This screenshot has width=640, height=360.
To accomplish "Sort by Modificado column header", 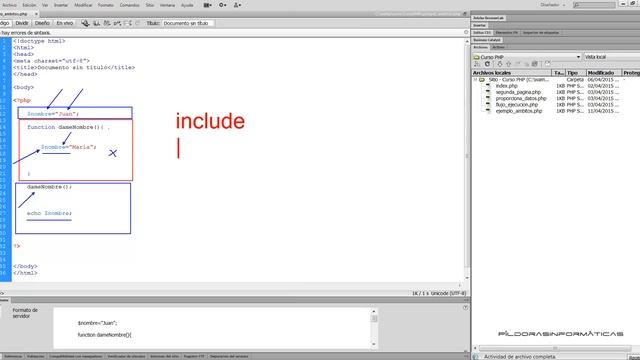I will pos(604,73).
